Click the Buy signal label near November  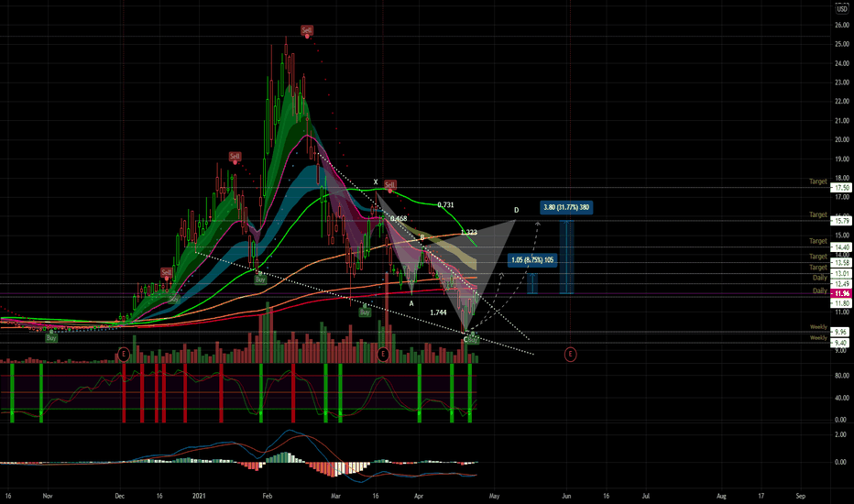tap(51, 338)
